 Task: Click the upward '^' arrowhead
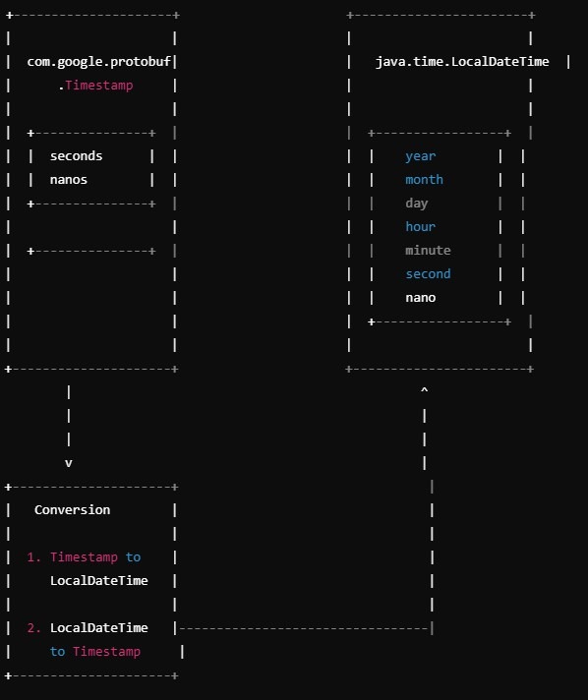(424, 389)
